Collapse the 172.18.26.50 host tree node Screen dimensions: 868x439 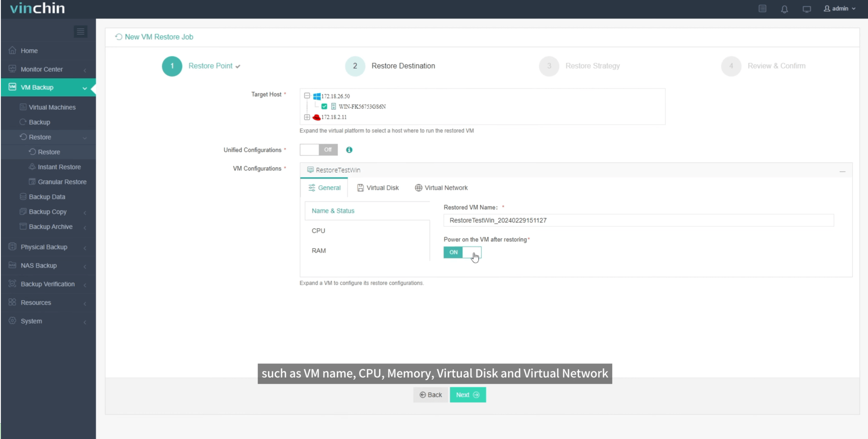tap(307, 96)
